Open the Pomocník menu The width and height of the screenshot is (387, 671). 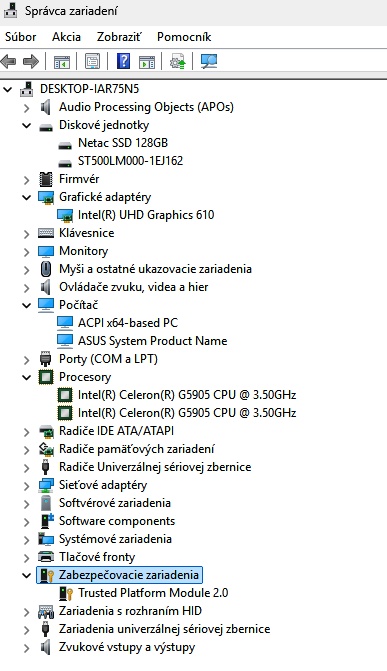[184, 37]
